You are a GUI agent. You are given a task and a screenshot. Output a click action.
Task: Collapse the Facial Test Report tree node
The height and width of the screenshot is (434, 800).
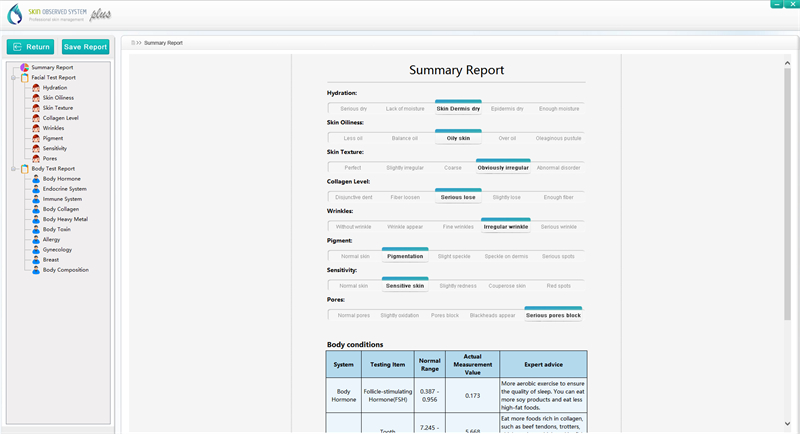coord(14,78)
